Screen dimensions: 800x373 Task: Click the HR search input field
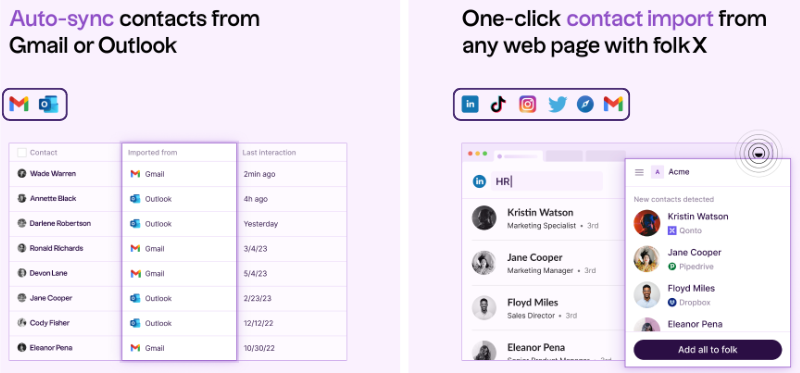546,181
